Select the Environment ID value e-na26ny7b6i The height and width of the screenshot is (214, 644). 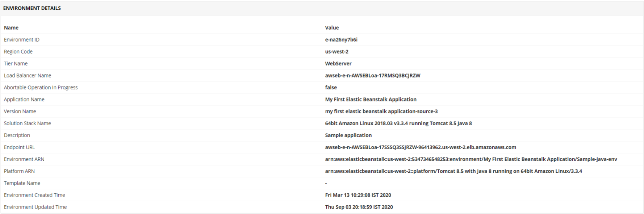point(341,39)
